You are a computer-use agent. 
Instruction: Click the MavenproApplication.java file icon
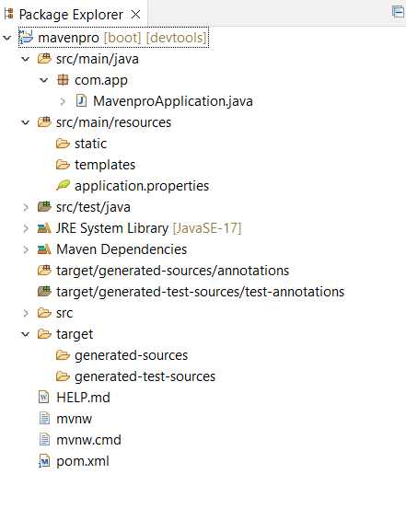[81, 101]
